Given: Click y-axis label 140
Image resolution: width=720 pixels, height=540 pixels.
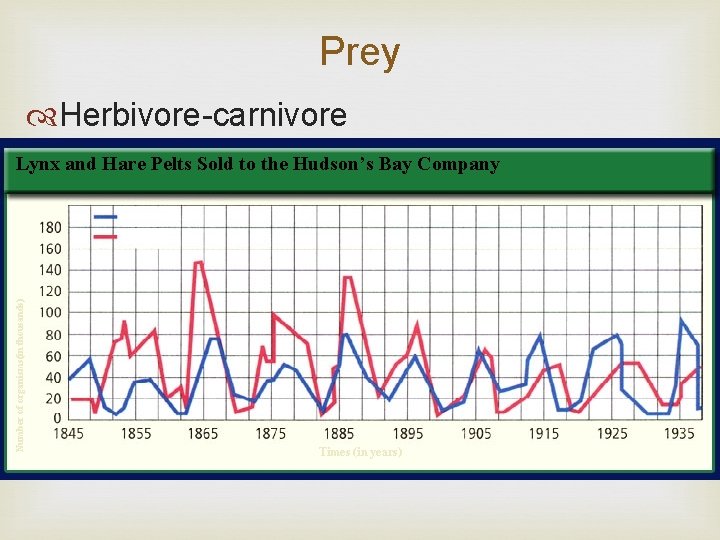Looking at the screenshot, I should [51, 270].
